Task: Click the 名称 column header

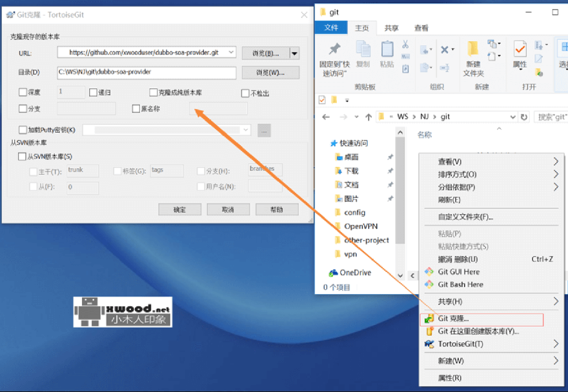Action: click(424, 135)
